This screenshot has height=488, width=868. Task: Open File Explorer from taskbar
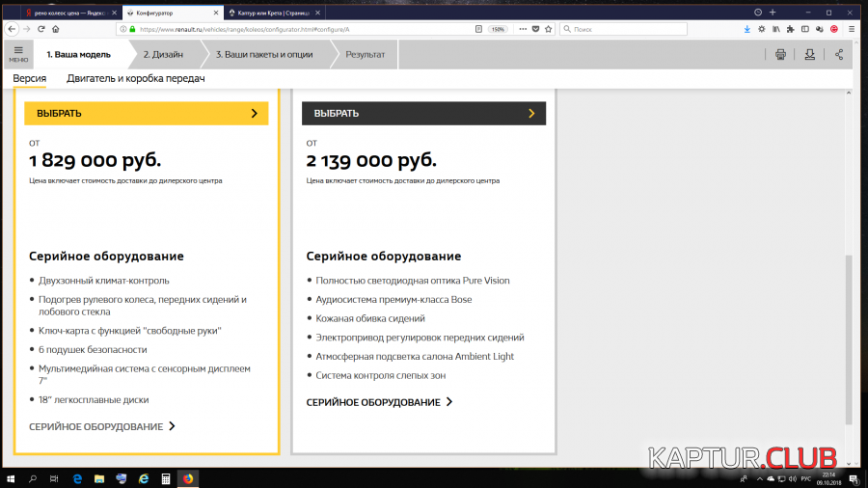(99, 478)
